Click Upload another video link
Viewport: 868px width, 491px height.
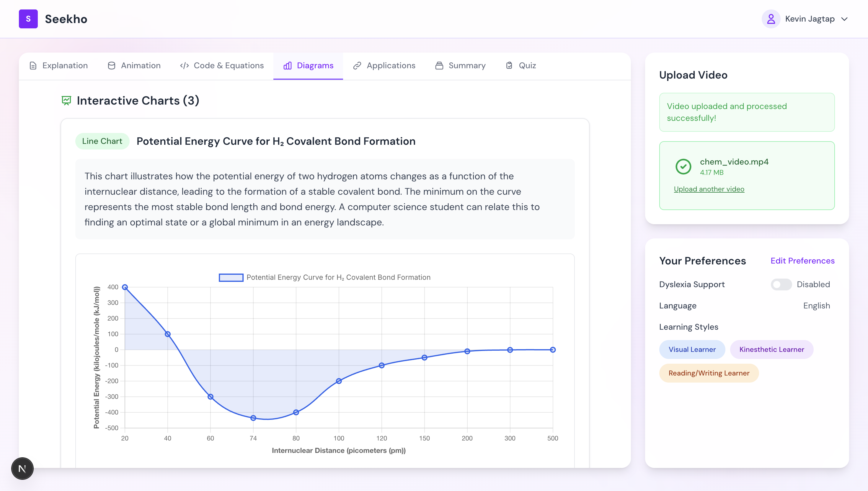pos(709,189)
